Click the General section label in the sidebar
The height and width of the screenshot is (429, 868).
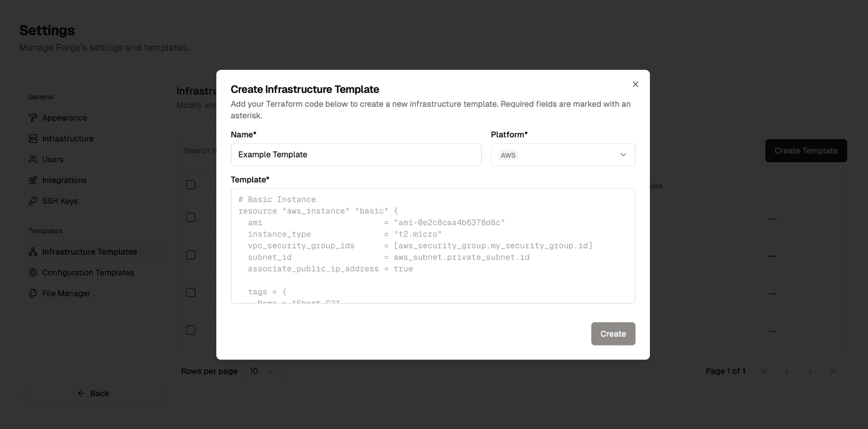coord(41,97)
